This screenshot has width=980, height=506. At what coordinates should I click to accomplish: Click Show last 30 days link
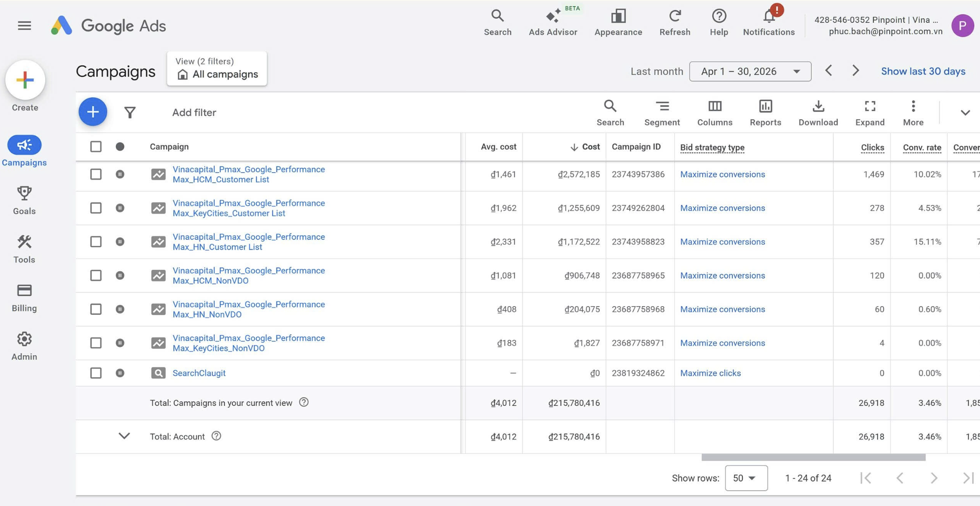(x=923, y=71)
